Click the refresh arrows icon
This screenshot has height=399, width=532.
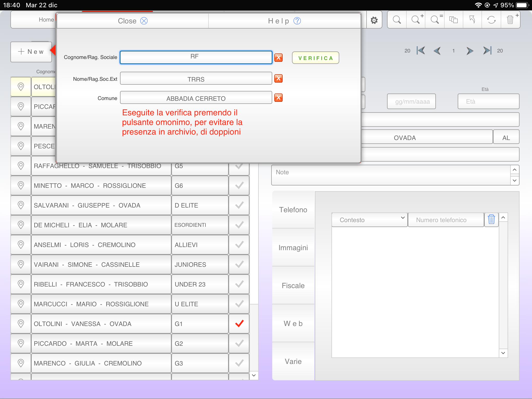click(491, 20)
